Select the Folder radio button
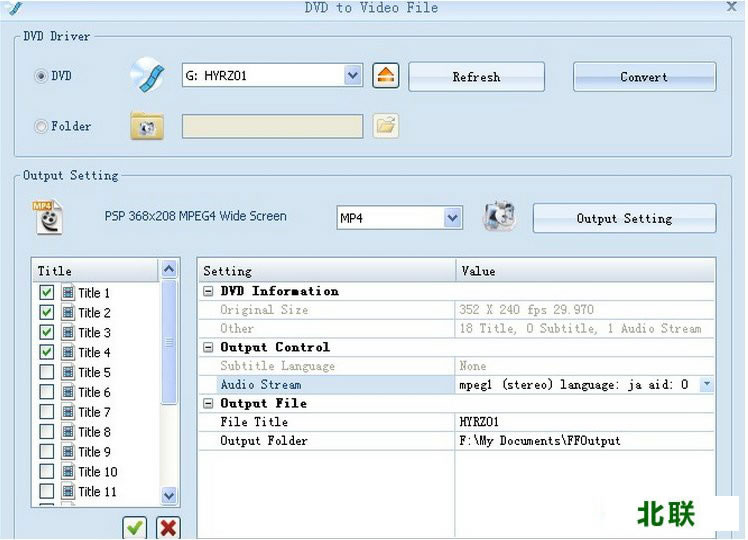The height and width of the screenshot is (540, 748). coord(41,127)
